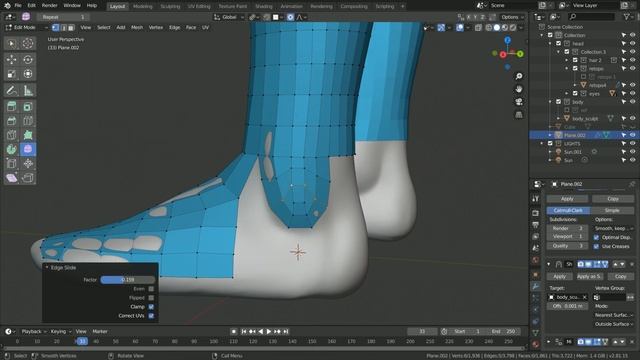Screen dimensions: 640x360
Task: Open the Outside Surface dropdown
Action: 614,324
